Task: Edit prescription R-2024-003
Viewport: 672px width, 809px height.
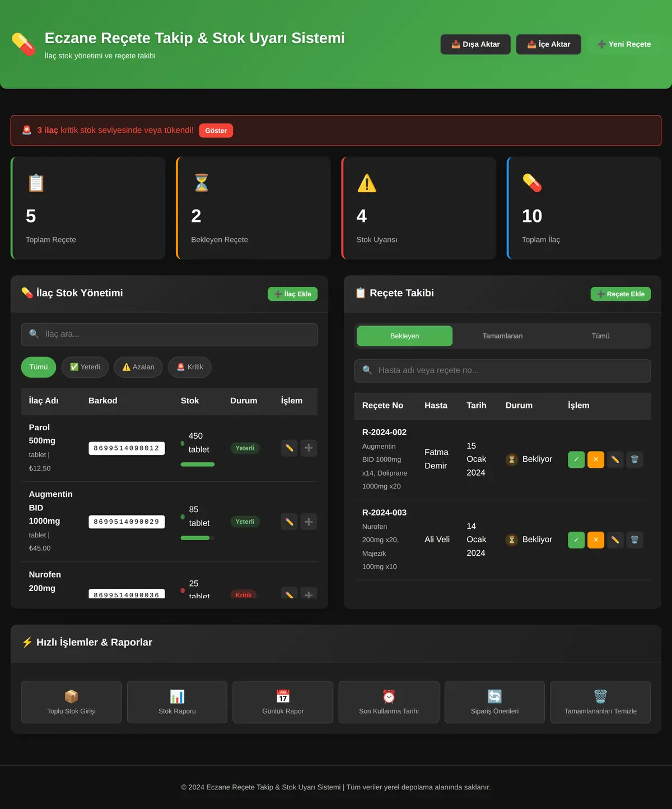Action: point(615,540)
